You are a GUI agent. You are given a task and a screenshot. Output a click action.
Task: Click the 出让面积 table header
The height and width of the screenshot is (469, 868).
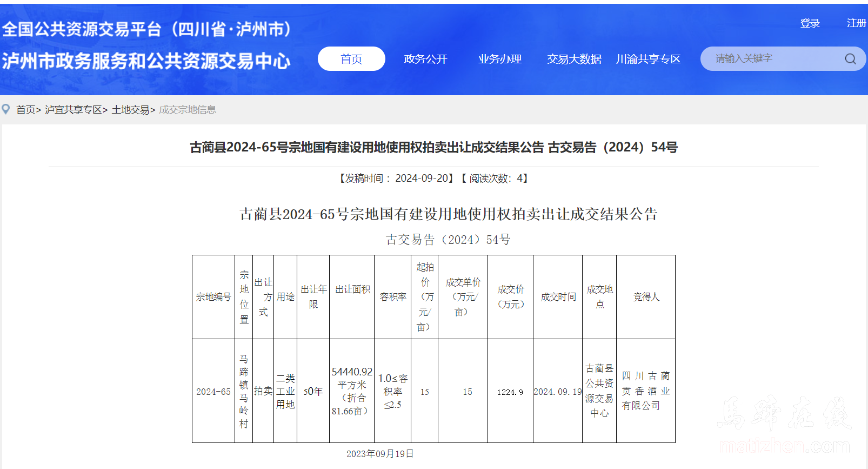tap(352, 297)
